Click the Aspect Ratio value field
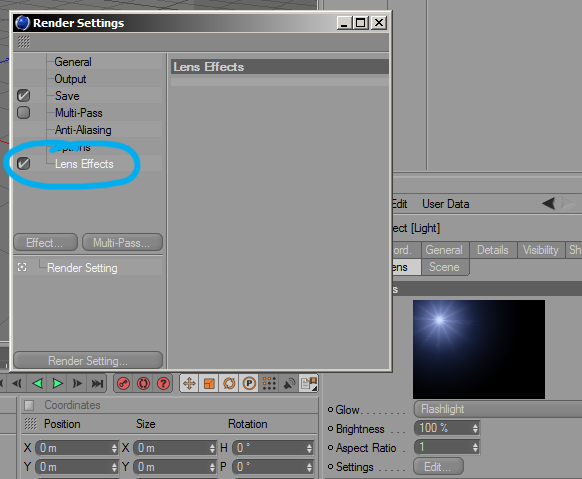Viewport: 582px width, 479px height. (447, 447)
